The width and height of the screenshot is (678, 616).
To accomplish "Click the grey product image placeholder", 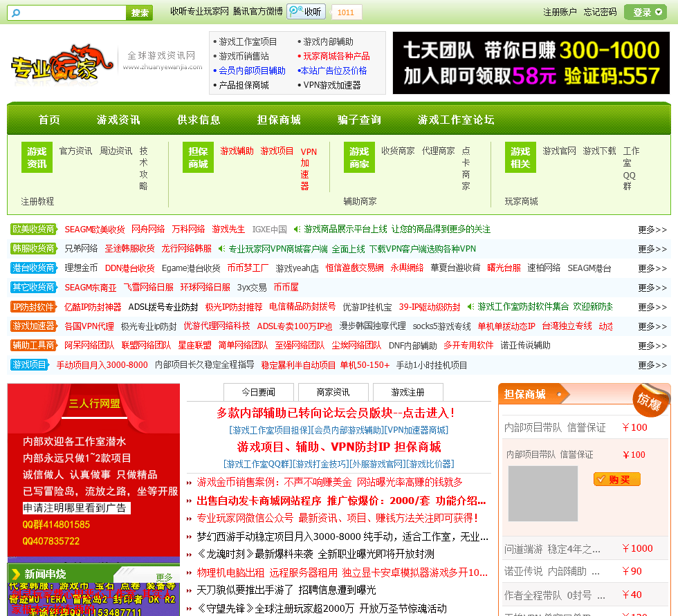I will point(543,494).
